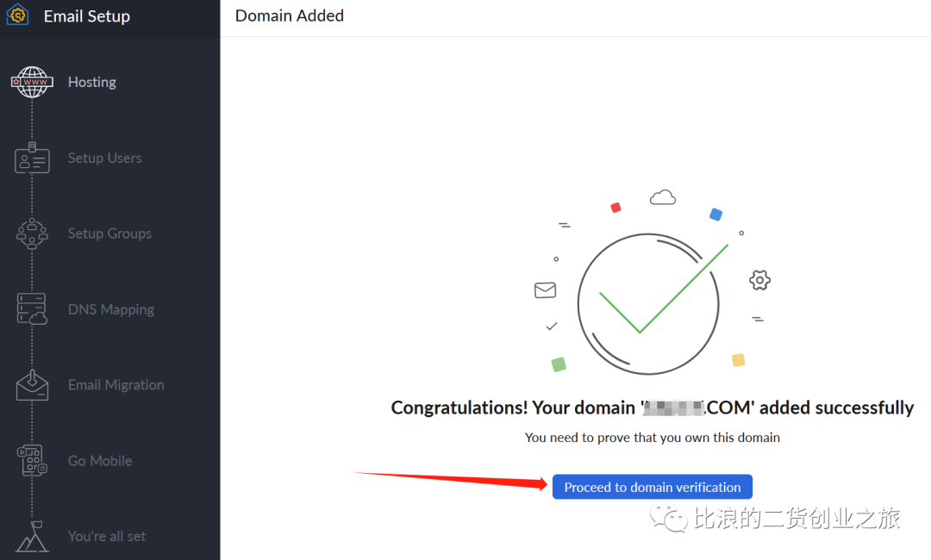Click the Hosting globe icon
The height and width of the screenshot is (560, 931).
33,82
